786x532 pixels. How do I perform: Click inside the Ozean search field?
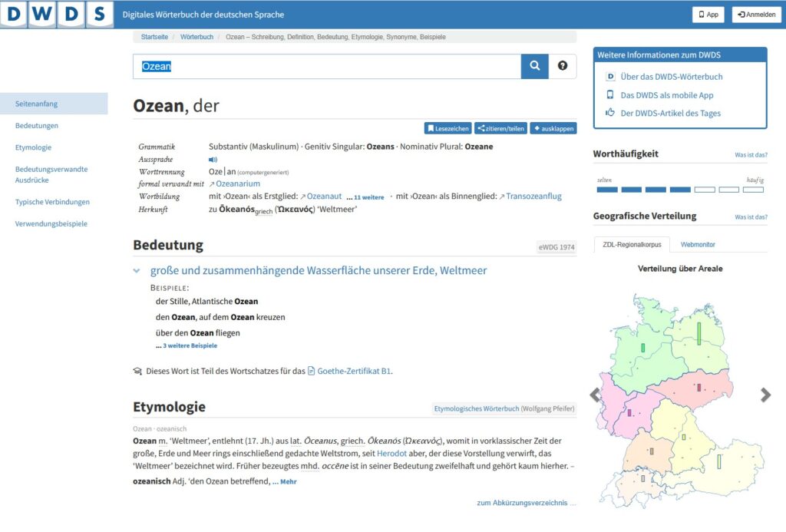(x=322, y=67)
